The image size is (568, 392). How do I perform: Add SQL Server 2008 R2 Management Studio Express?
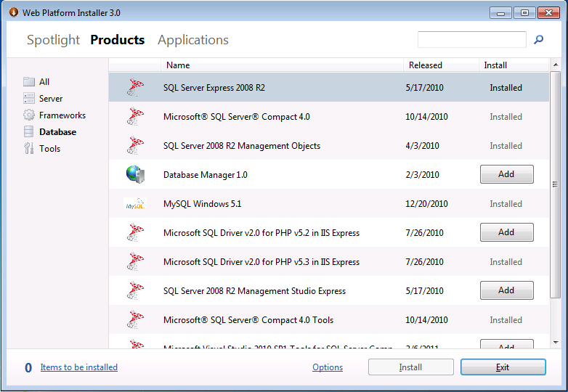[x=507, y=290]
